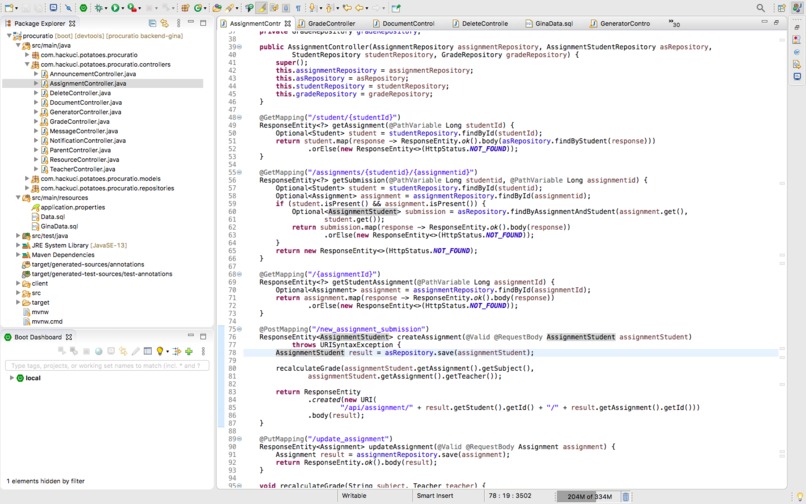Toggle the Boot Dashboard arrows filter icon
806x504 pixels.
[x=176, y=351]
